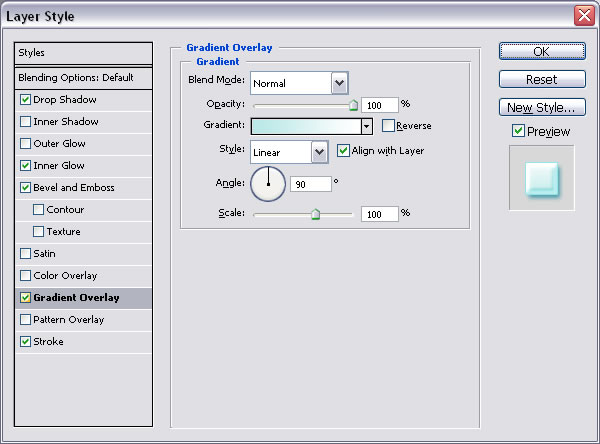Select the Texture label
Viewport: 600px width, 444px height.
[64, 232]
